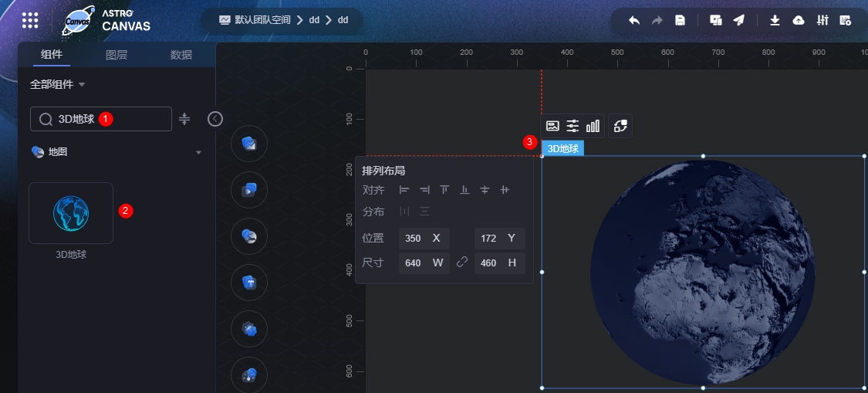Click the sliders settings icon above 3D地球

[x=572, y=126]
